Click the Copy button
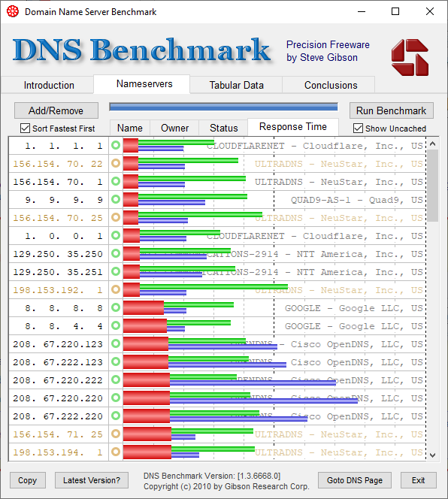This screenshot has height=499, width=448. [x=27, y=480]
